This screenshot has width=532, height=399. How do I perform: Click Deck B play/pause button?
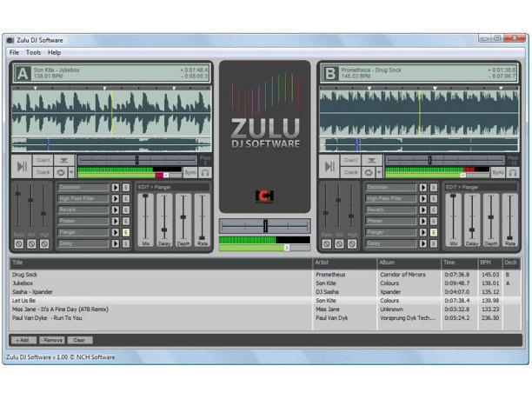(329, 166)
